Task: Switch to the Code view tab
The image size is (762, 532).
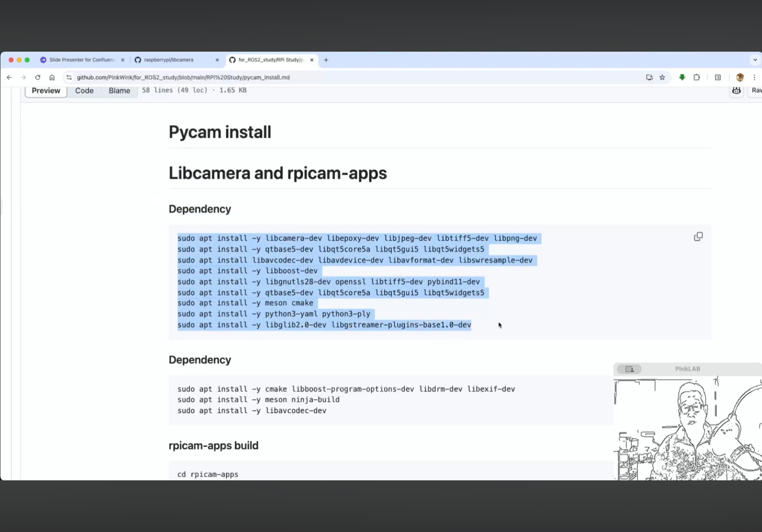Action: point(84,91)
